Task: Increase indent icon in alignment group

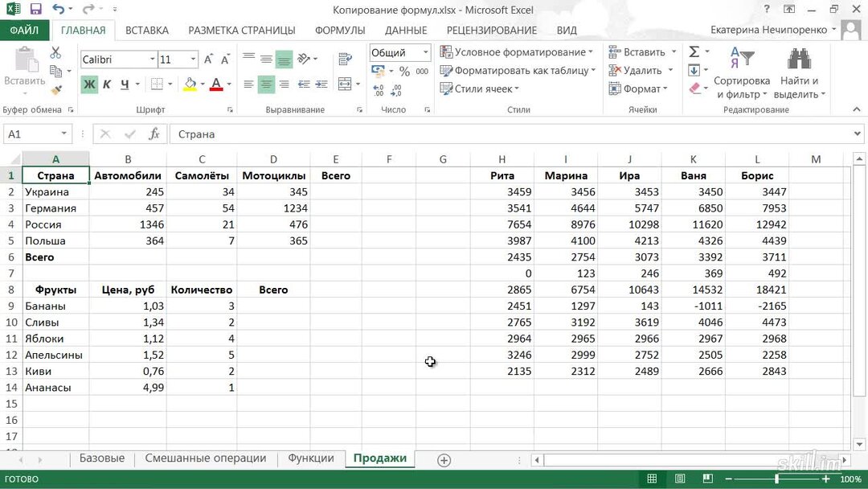Action: 321,84
